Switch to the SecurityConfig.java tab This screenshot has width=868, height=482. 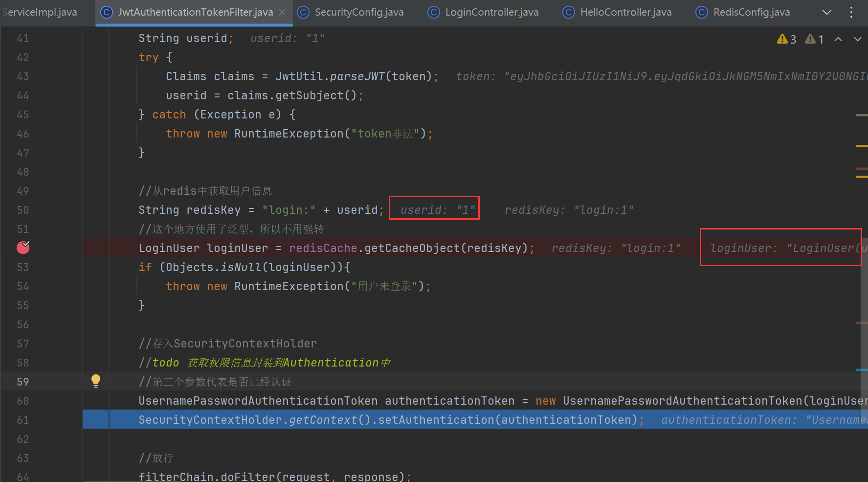pos(351,12)
